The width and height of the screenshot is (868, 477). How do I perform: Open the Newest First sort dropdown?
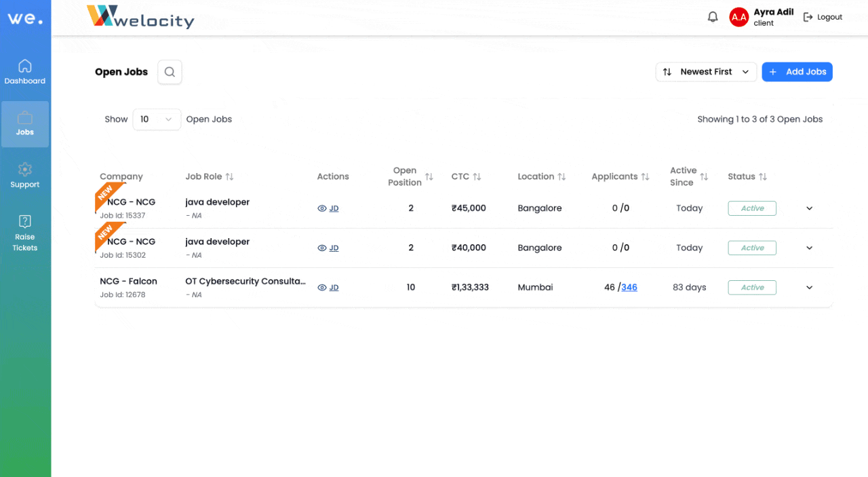pyautogui.click(x=706, y=72)
